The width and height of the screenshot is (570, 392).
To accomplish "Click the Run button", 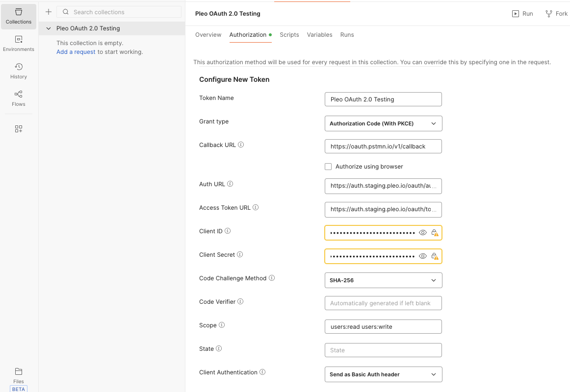I will (x=522, y=14).
